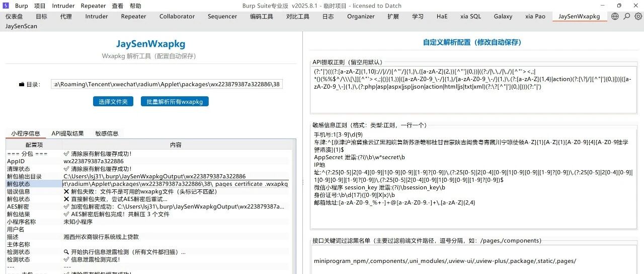The width and height of the screenshot is (644, 274).
Task: Click the 批量解析所有wxapkg button
Action: click(175, 102)
